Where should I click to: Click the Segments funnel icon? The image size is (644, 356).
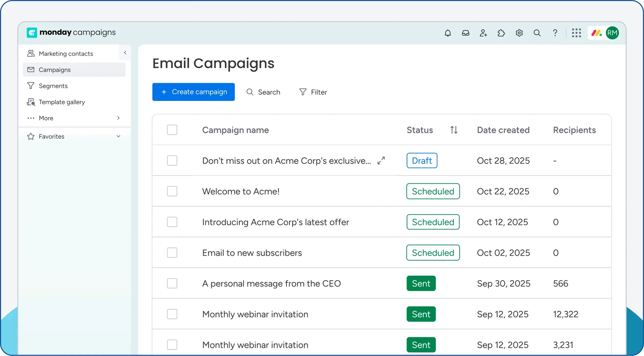click(31, 86)
